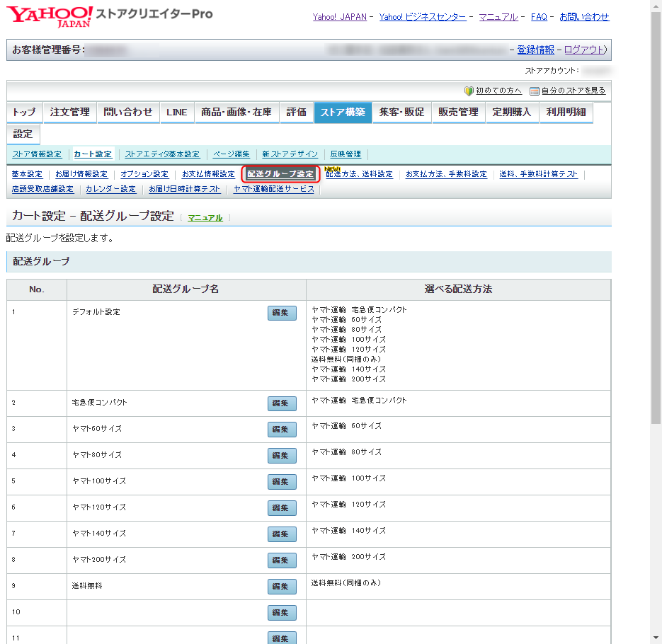Switch to 販売管理 tab
Screen dimensions: 662x644
pos(459,113)
